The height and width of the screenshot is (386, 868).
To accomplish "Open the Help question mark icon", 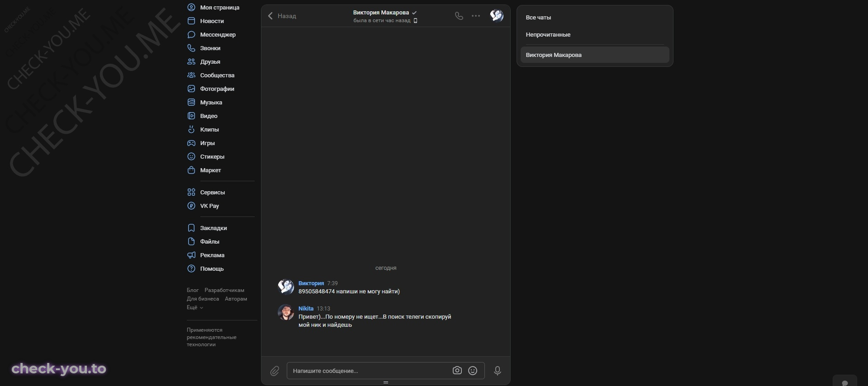I will pyautogui.click(x=191, y=268).
